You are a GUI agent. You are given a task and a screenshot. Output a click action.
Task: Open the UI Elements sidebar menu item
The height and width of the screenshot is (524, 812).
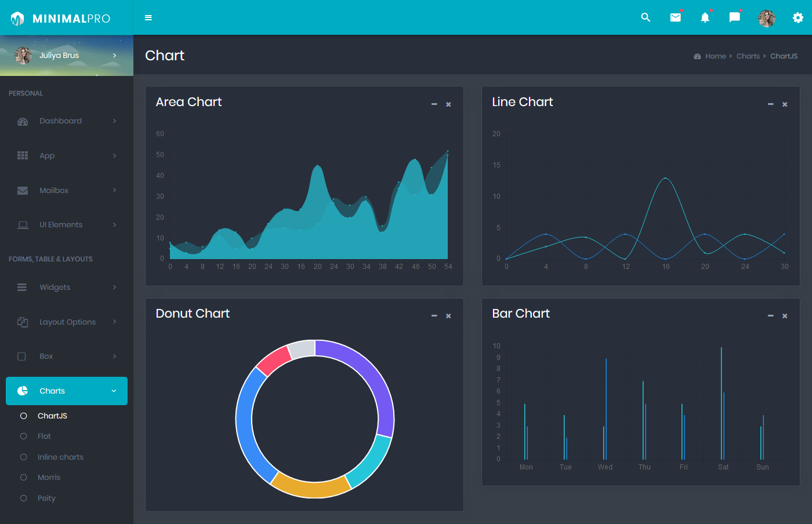tap(67, 225)
